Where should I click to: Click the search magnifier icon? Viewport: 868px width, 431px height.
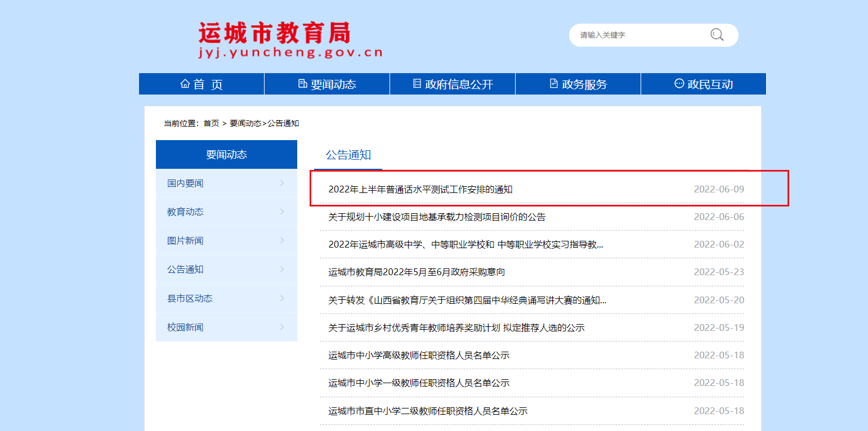(717, 35)
